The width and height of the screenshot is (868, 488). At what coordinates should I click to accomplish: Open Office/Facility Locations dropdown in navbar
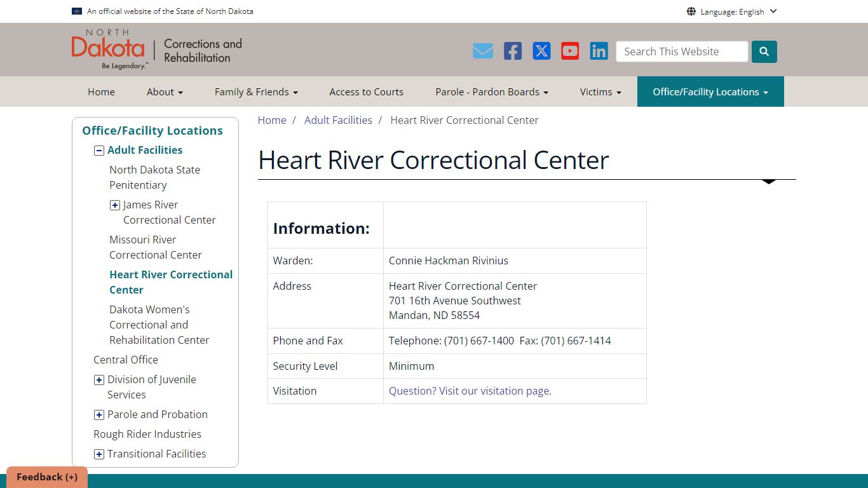coord(710,91)
